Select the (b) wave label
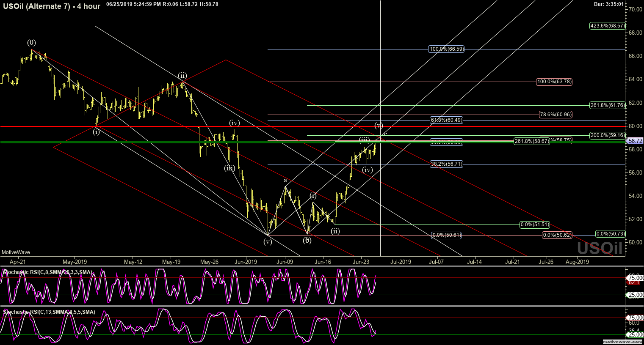 click(x=307, y=241)
